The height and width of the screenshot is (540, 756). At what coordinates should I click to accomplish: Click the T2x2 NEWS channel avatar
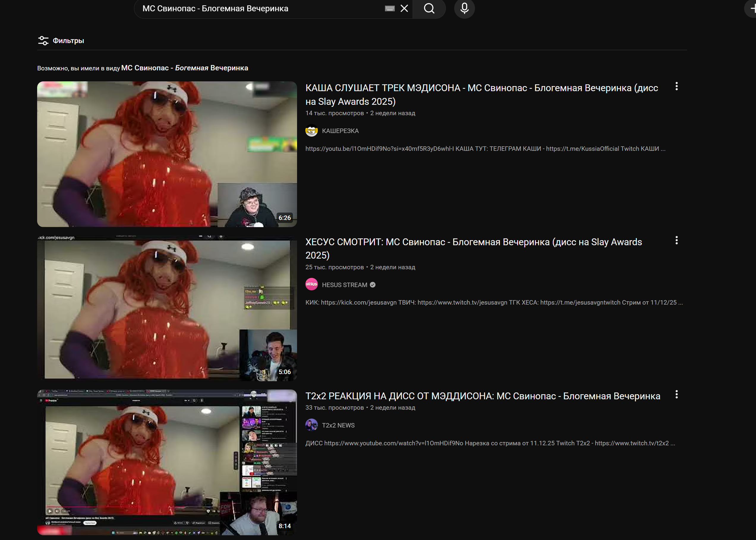(311, 425)
